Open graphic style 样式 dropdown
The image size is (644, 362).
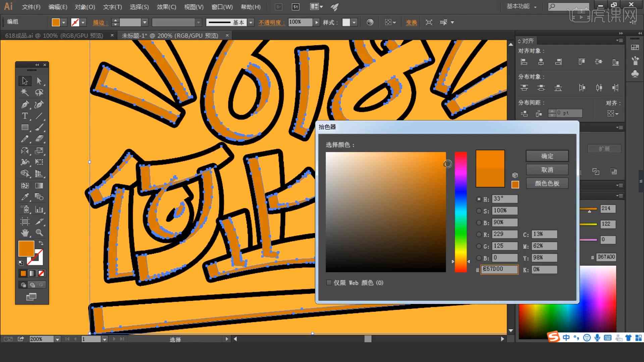click(x=354, y=22)
